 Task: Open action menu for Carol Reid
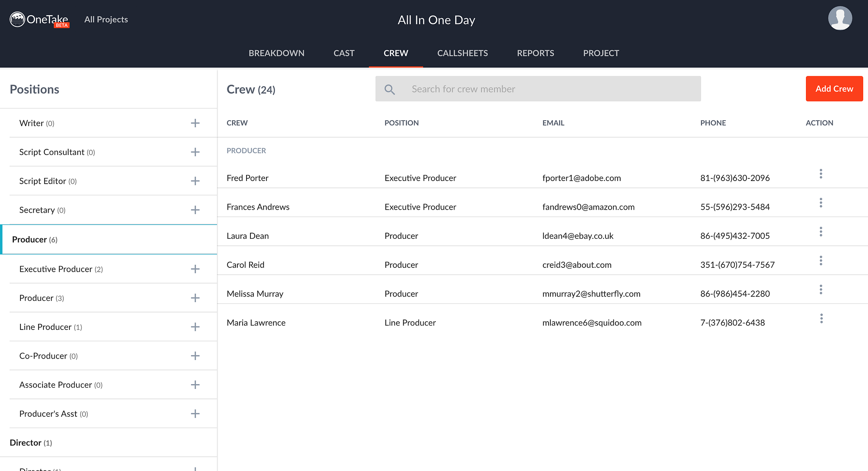coord(821,260)
